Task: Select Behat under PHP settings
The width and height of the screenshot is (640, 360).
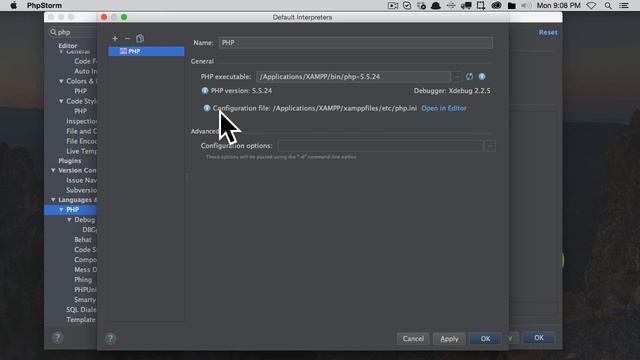Action: [83, 240]
